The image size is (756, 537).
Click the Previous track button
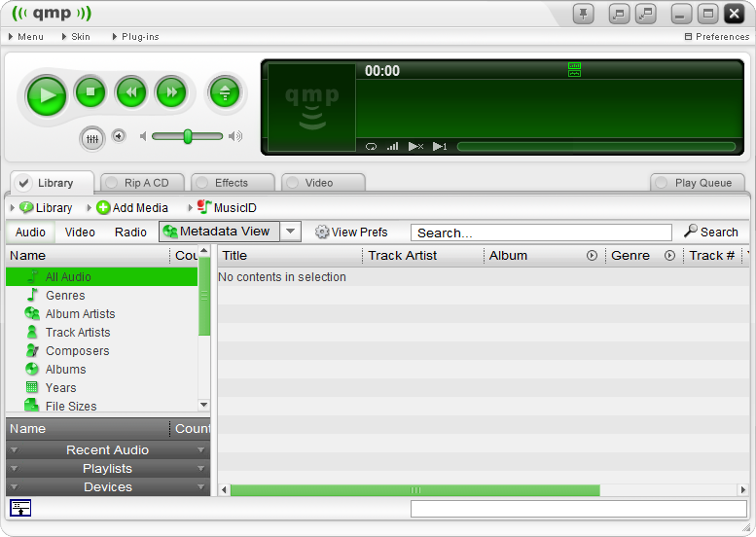pos(130,91)
